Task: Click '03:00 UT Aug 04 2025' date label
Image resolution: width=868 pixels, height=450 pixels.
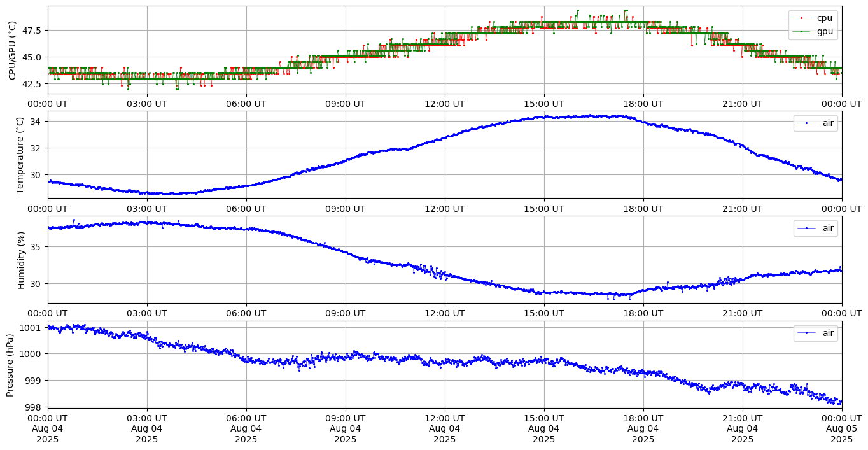Action: [x=147, y=428]
